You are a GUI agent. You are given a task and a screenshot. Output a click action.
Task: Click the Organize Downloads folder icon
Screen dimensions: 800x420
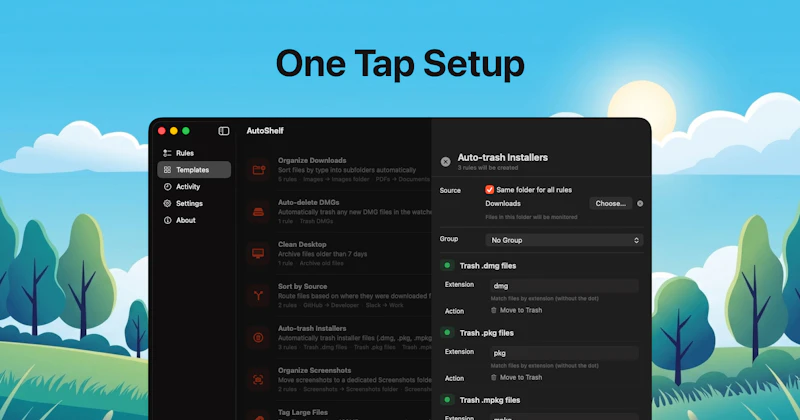(259, 170)
